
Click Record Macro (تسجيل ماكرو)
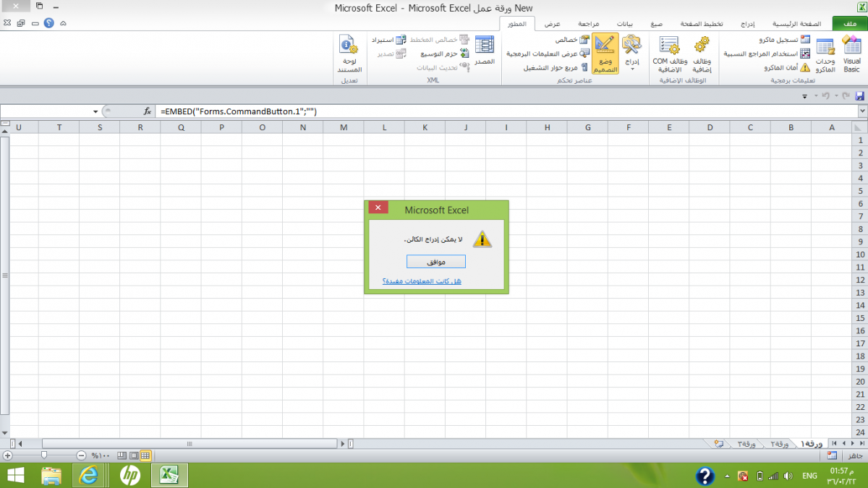point(785,40)
